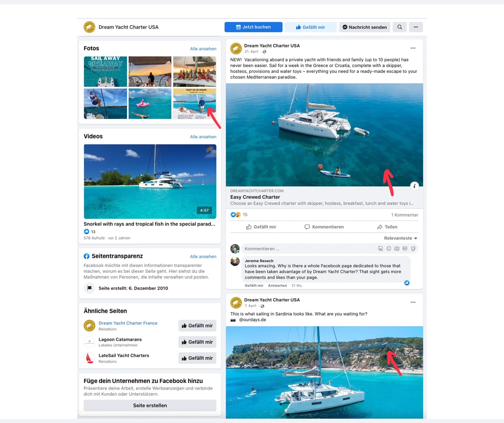Open the Sardinia catamaran post image
Screen dimensions: 504x423
coord(324,372)
